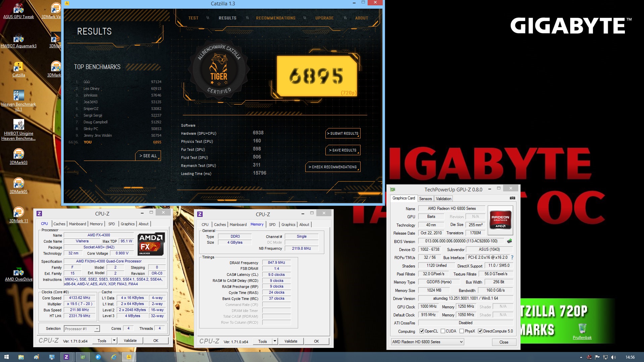The width and height of the screenshot is (644, 362).
Task: Open the Caches tab in the left CPU-Z window
Action: tap(59, 224)
